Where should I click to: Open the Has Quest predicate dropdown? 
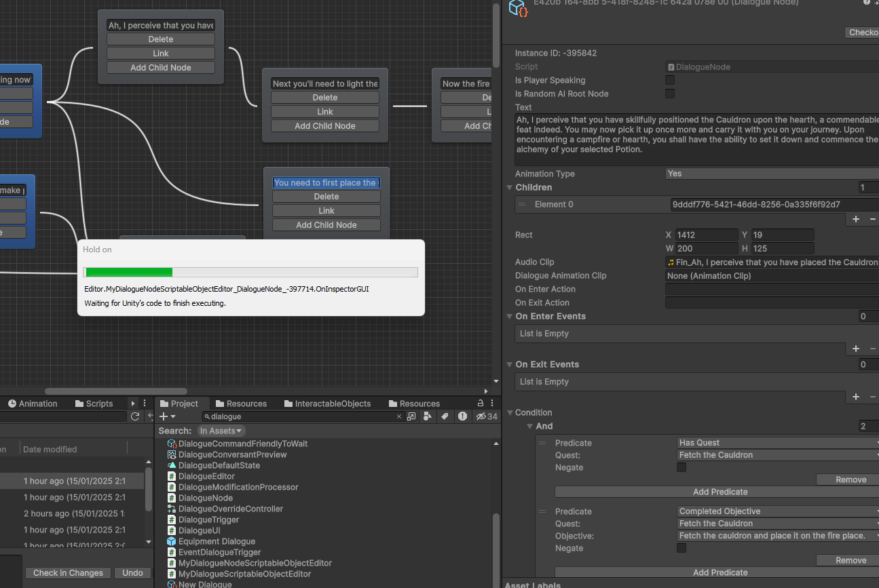tap(778, 443)
